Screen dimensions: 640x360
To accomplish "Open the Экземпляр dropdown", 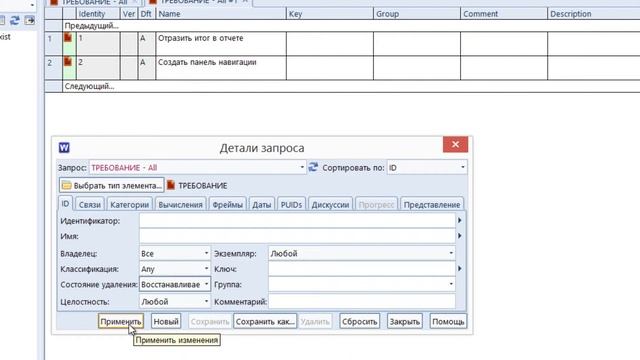I will point(451,253).
